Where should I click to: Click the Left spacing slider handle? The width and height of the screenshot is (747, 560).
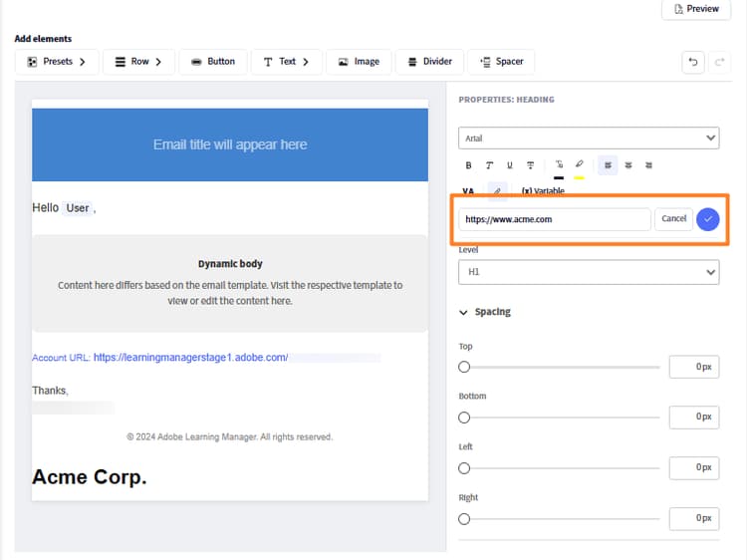tap(464, 468)
